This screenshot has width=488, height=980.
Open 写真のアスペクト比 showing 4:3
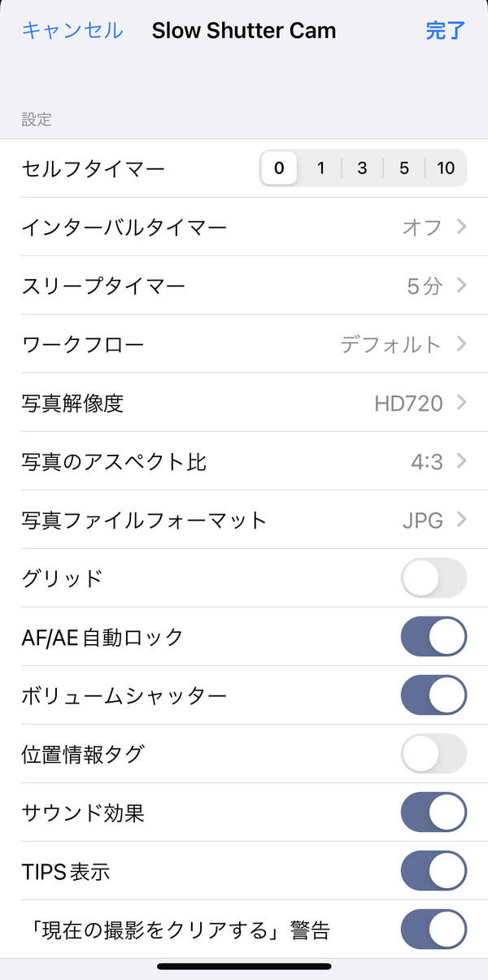(x=244, y=461)
